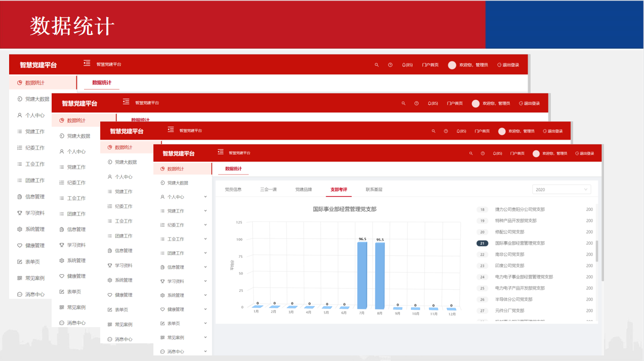Expand 个人中心 chevron in the frontmost sidebar
The width and height of the screenshot is (644, 361).
point(205,197)
